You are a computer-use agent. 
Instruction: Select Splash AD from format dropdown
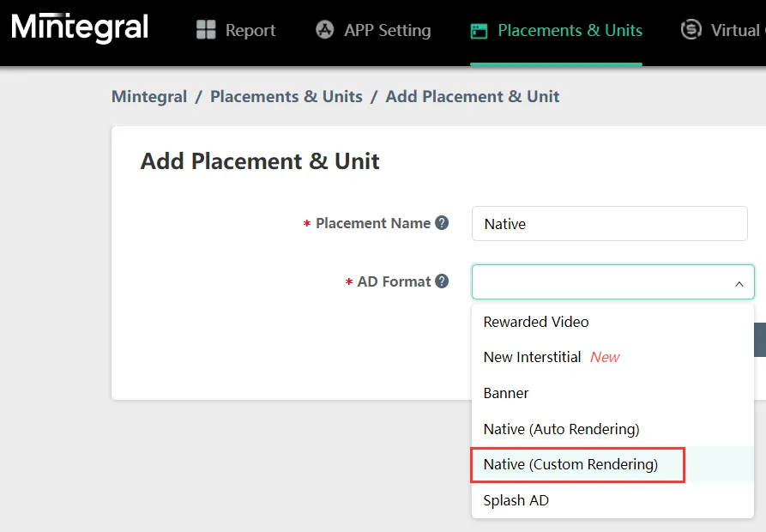(x=516, y=500)
